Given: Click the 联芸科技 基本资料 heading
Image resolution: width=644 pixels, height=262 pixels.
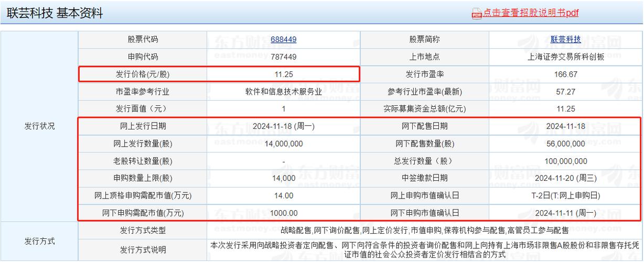Looking at the screenshot, I should pyautogui.click(x=55, y=14).
